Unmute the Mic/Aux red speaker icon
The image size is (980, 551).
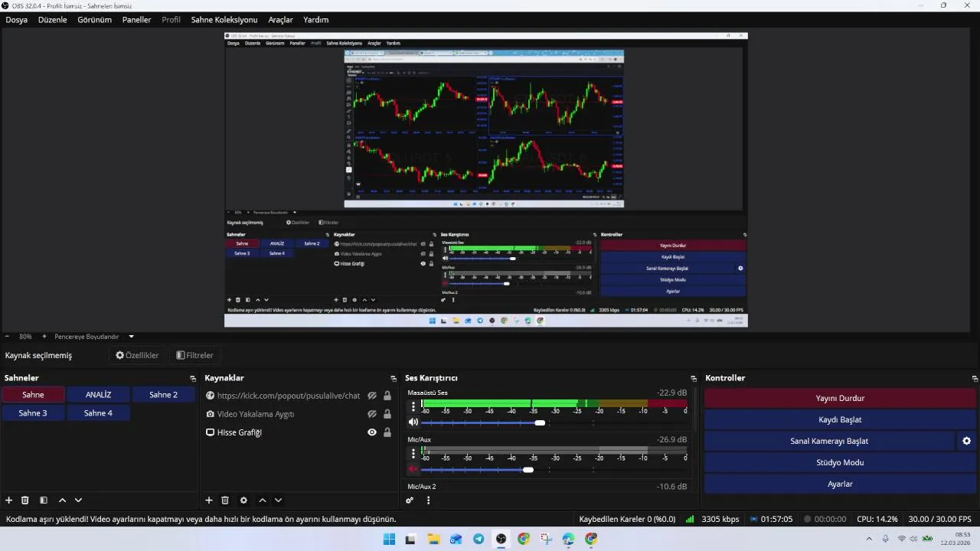point(413,469)
